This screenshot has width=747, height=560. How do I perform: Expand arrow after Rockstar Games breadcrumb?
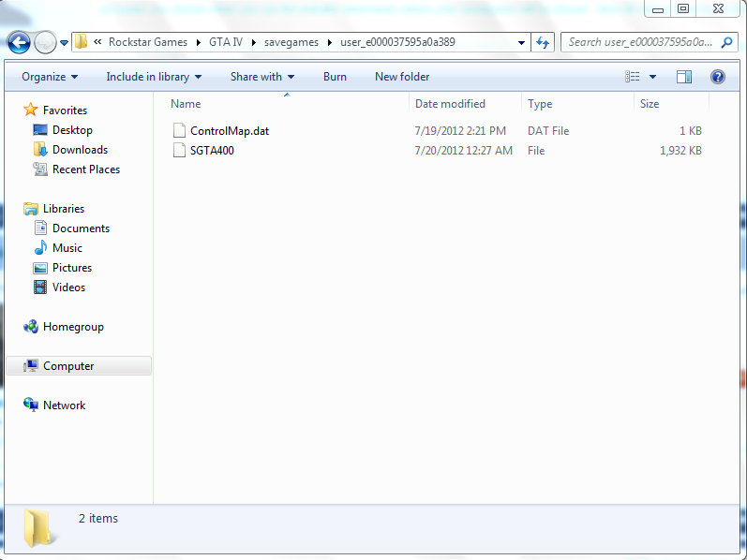pos(198,42)
